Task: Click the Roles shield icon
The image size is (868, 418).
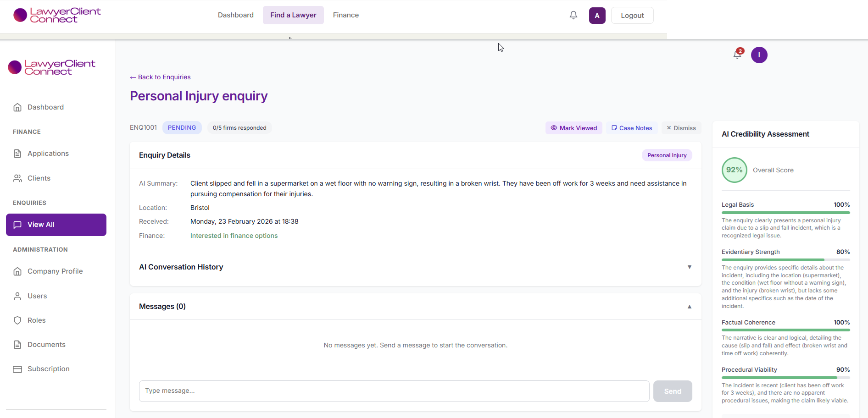Action: pyautogui.click(x=17, y=320)
